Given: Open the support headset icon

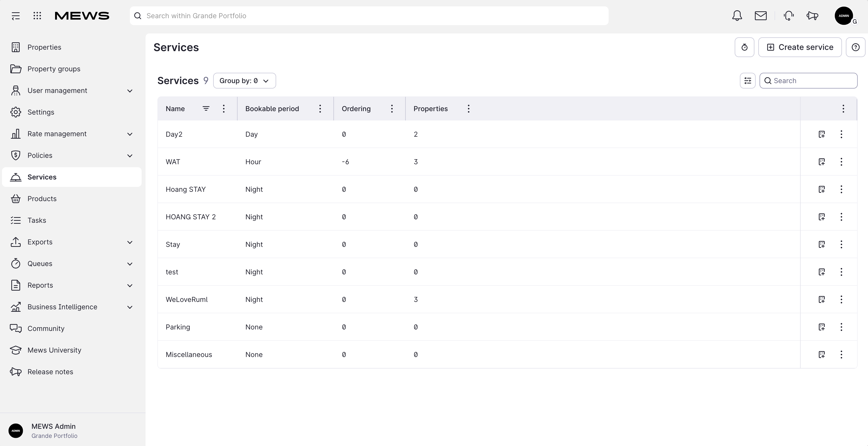Looking at the screenshot, I should 789,16.
